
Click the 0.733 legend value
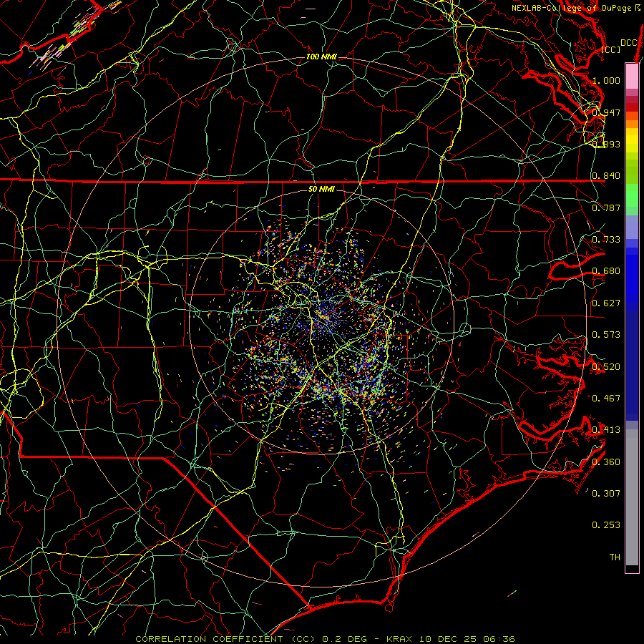coord(606,240)
